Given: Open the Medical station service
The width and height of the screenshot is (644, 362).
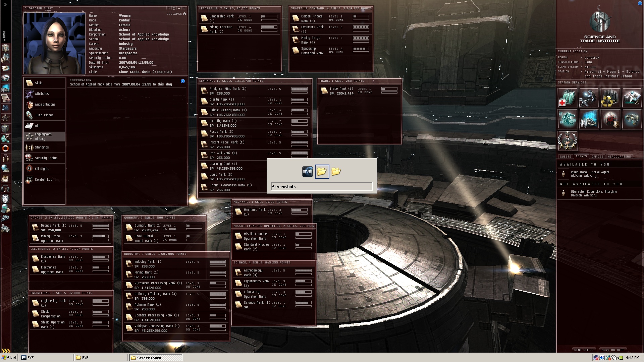Looking at the screenshot, I should (567, 98).
